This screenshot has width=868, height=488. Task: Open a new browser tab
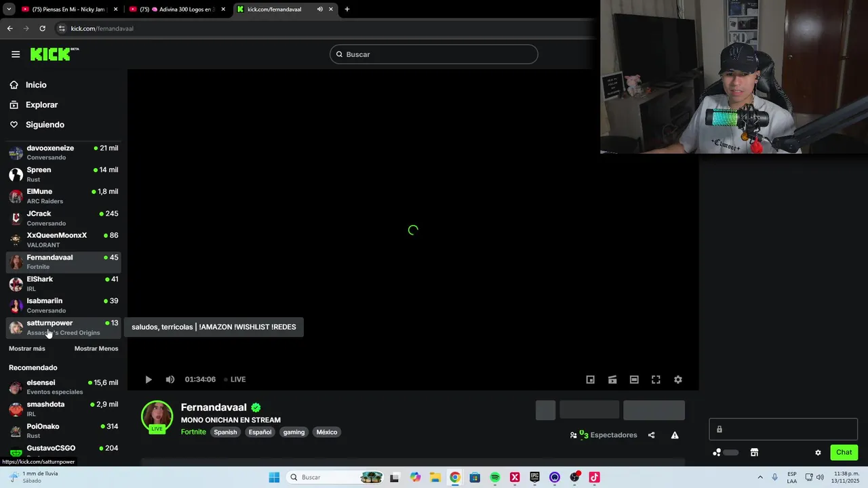point(347,9)
